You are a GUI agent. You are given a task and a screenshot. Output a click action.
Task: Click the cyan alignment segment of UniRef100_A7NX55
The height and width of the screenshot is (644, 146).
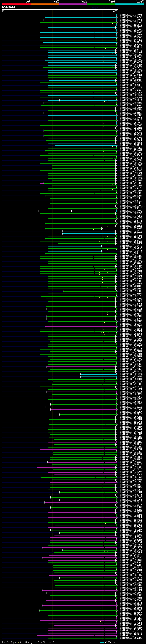coord(98,211)
